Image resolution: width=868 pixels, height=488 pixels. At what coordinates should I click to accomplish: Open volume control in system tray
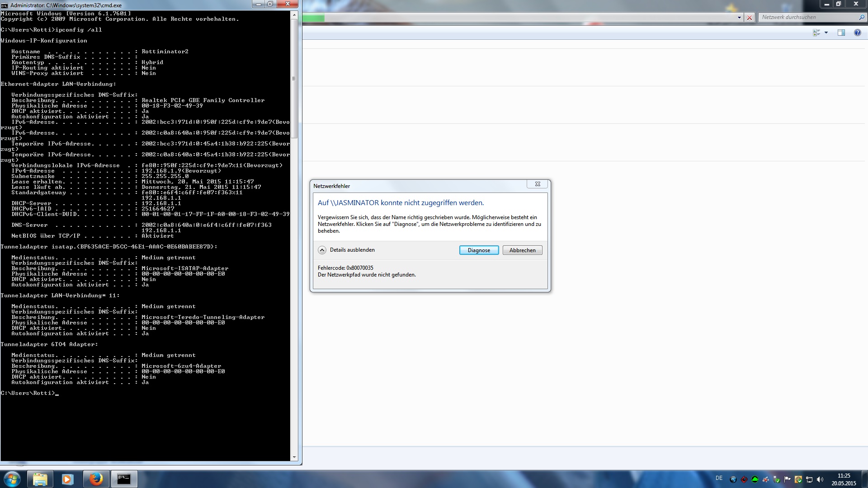tap(820, 479)
